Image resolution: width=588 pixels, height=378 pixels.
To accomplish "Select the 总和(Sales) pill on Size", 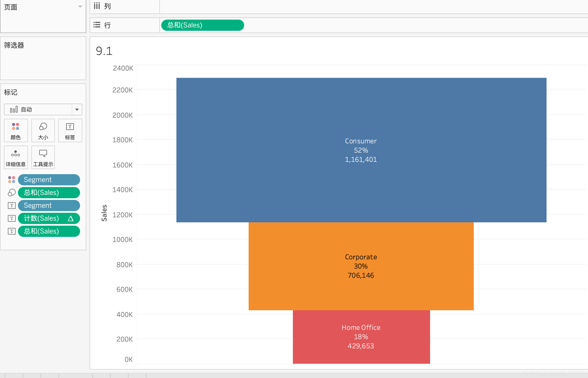I will tap(49, 193).
